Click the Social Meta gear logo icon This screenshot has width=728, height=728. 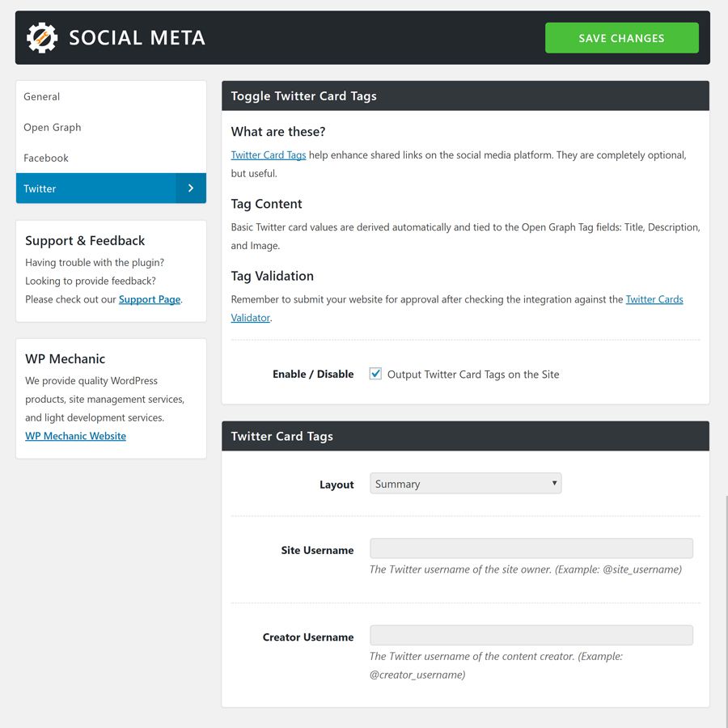[42, 38]
